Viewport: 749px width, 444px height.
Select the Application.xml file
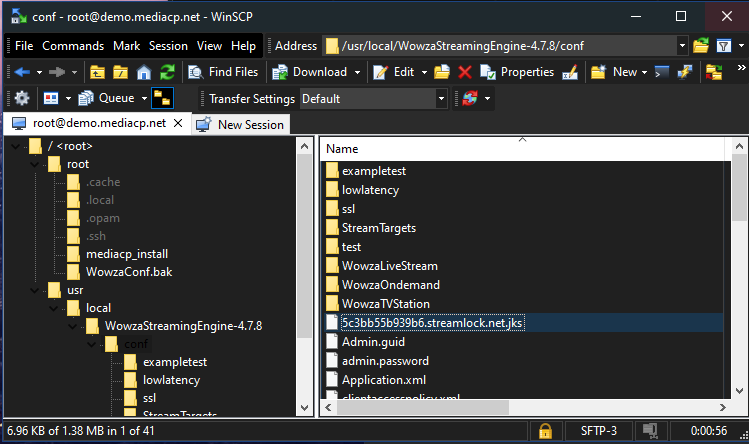point(384,380)
